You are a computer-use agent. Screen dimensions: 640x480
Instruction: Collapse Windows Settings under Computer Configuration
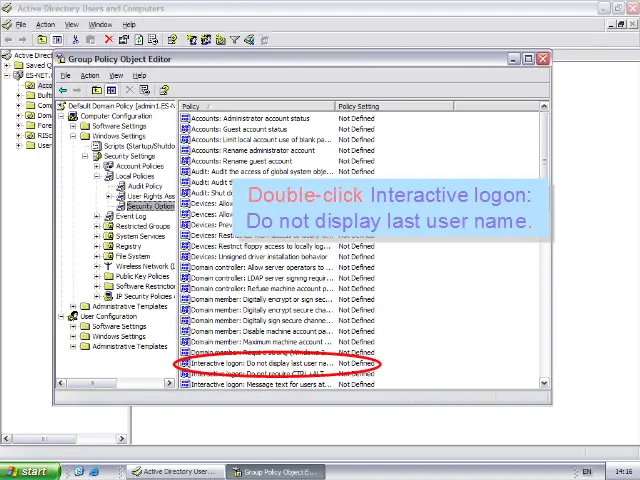tap(73, 136)
